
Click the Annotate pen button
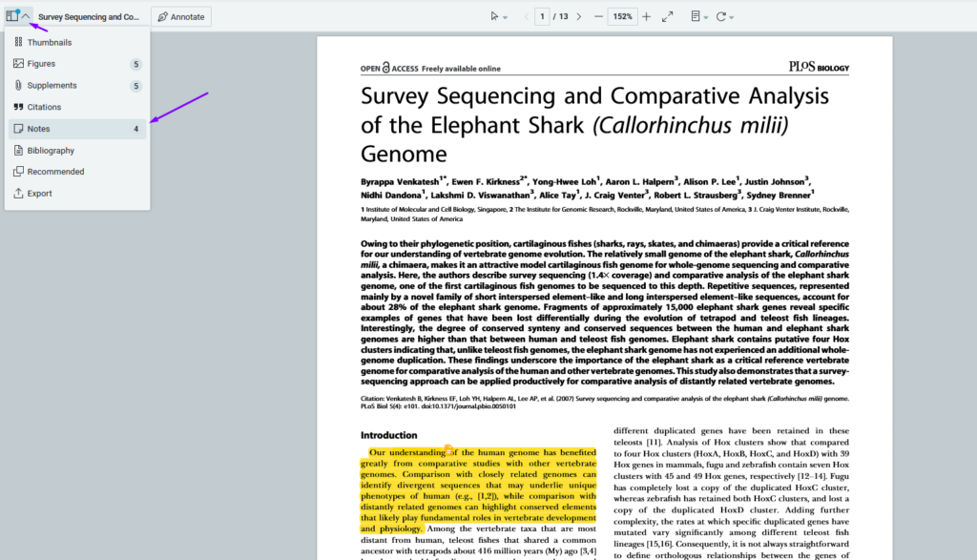(181, 16)
